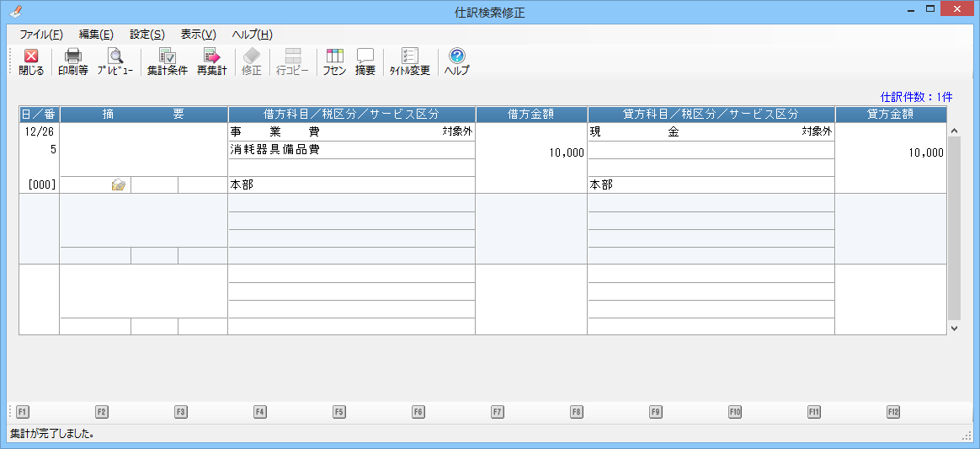The image size is (980, 449).
Task: Open タイトル変更 title change tool
Action: [409, 61]
